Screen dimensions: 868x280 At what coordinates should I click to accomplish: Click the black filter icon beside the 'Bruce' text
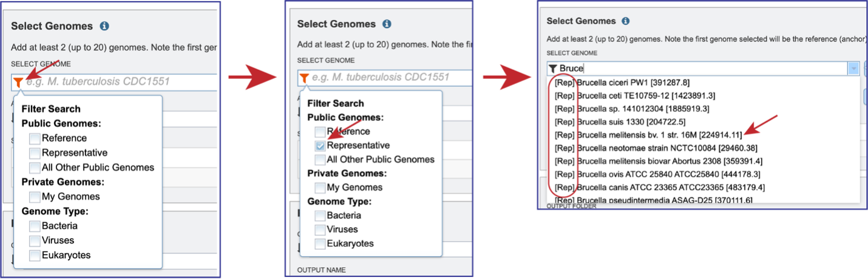click(553, 69)
